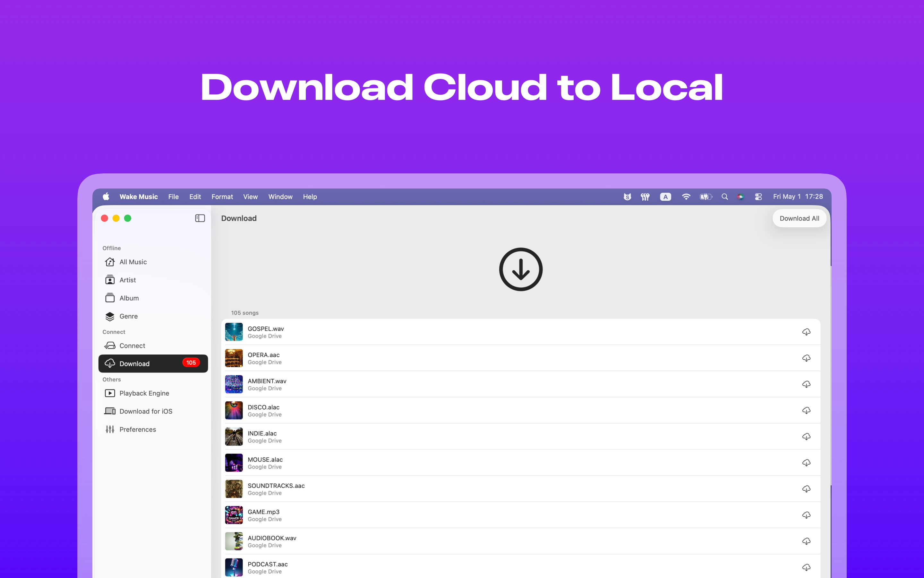Download SOUNDTRACKS.aac via its cloud icon
The width and height of the screenshot is (924, 578).
[806, 489]
